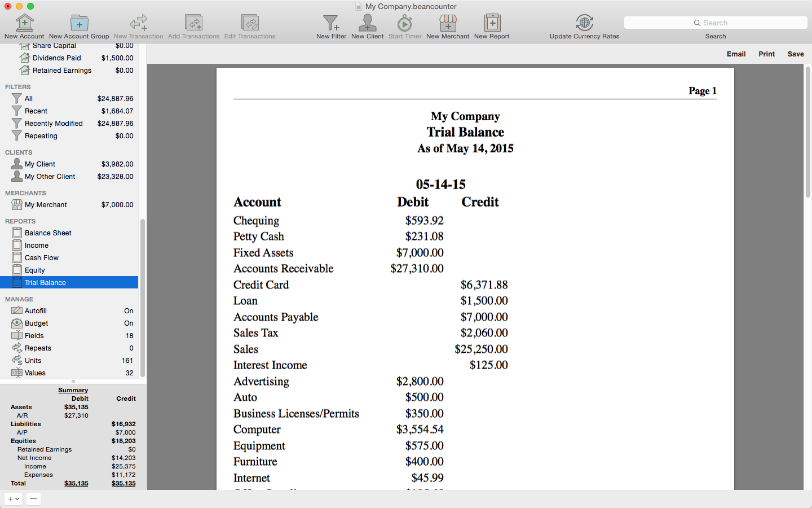Open the Equity report
Screen dimensions: 812x508
(69, 270)
